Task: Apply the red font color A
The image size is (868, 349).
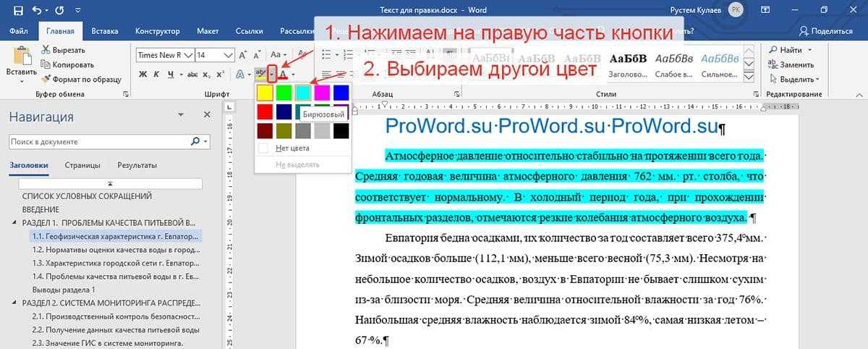Action: click(x=284, y=74)
